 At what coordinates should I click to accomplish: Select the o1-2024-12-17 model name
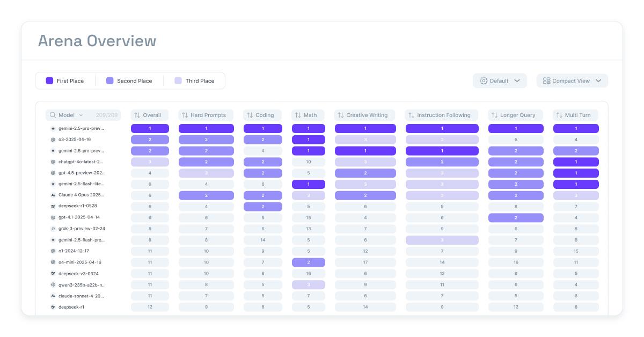click(x=74, y=251)
